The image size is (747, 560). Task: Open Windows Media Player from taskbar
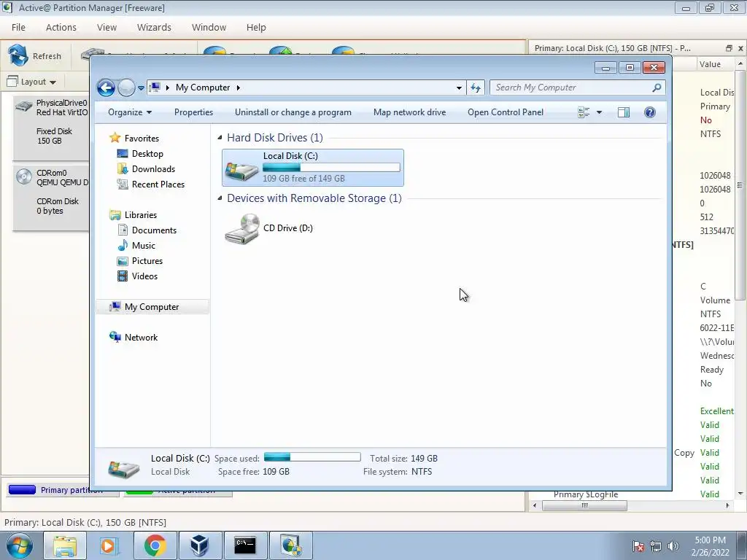coord(109,545)
